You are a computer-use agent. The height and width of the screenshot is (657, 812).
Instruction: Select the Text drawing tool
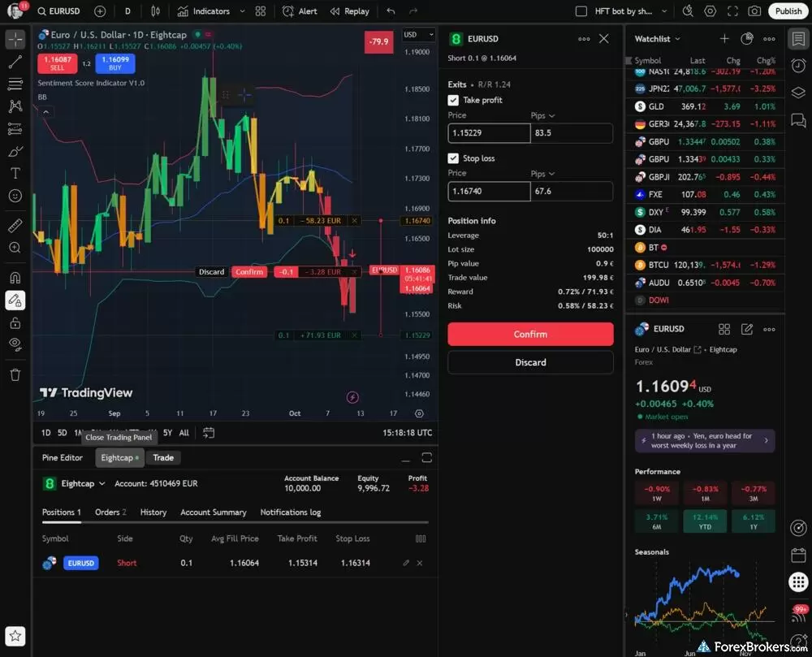click(x=14, y=172)
